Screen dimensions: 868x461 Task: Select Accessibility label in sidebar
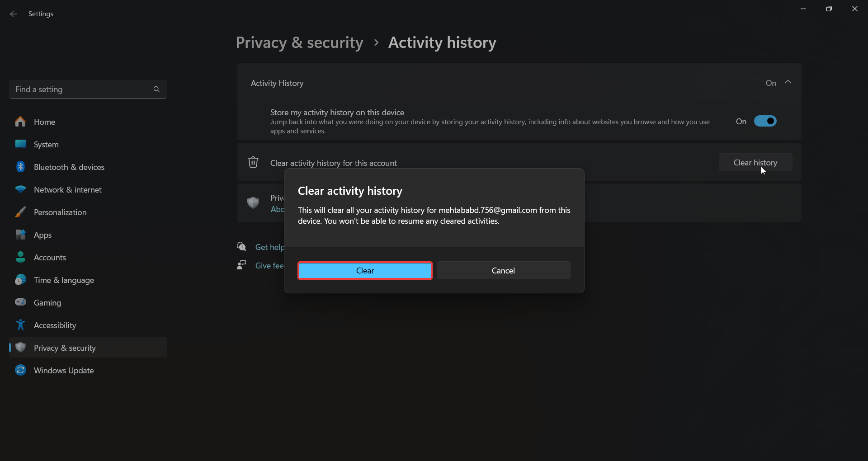point(55,325)
